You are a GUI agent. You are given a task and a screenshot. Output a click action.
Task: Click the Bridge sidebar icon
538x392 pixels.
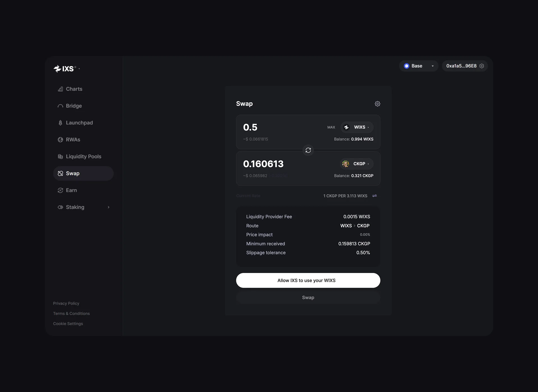click(x=60, y=106)
